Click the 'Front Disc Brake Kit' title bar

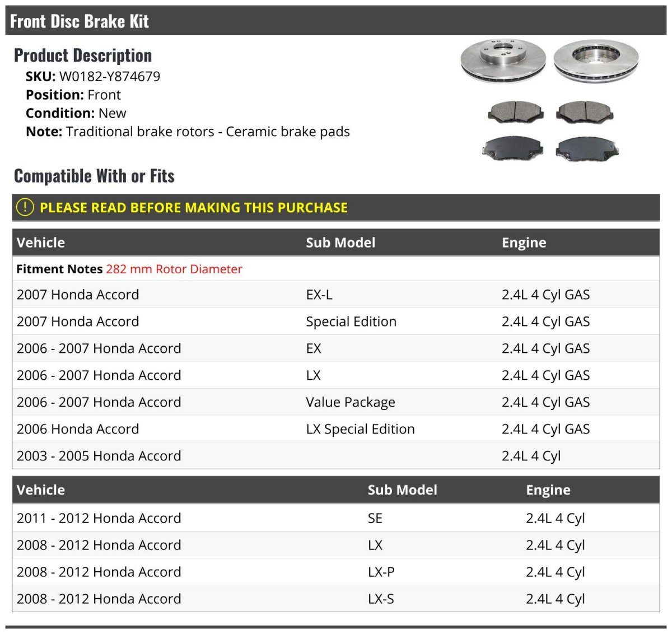coord(80,21)
